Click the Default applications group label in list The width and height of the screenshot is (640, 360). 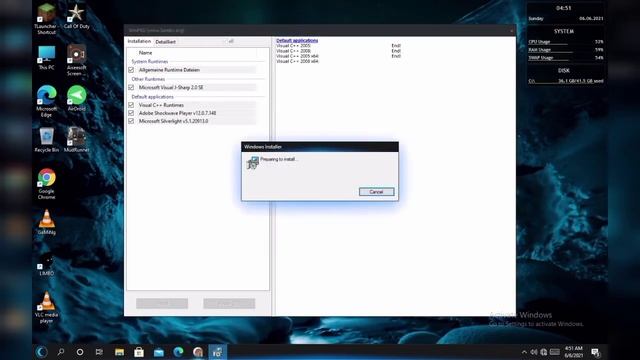click(152, 97)
